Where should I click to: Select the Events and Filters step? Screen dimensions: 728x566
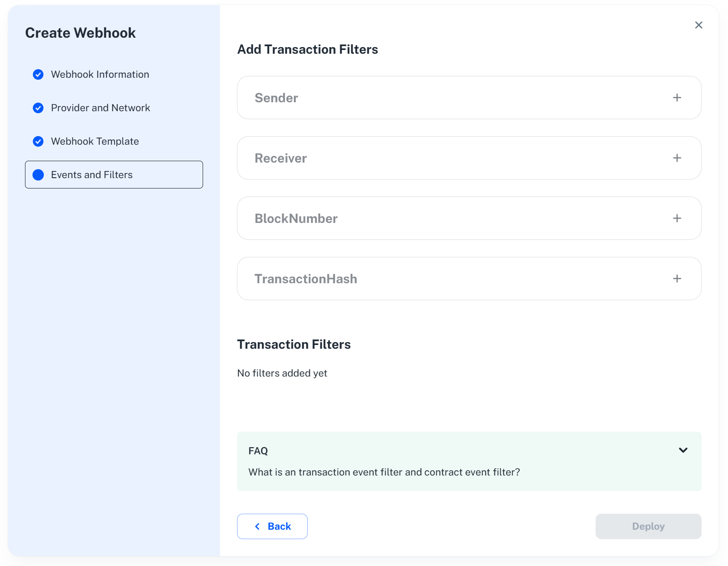click(x=91, y=174)
